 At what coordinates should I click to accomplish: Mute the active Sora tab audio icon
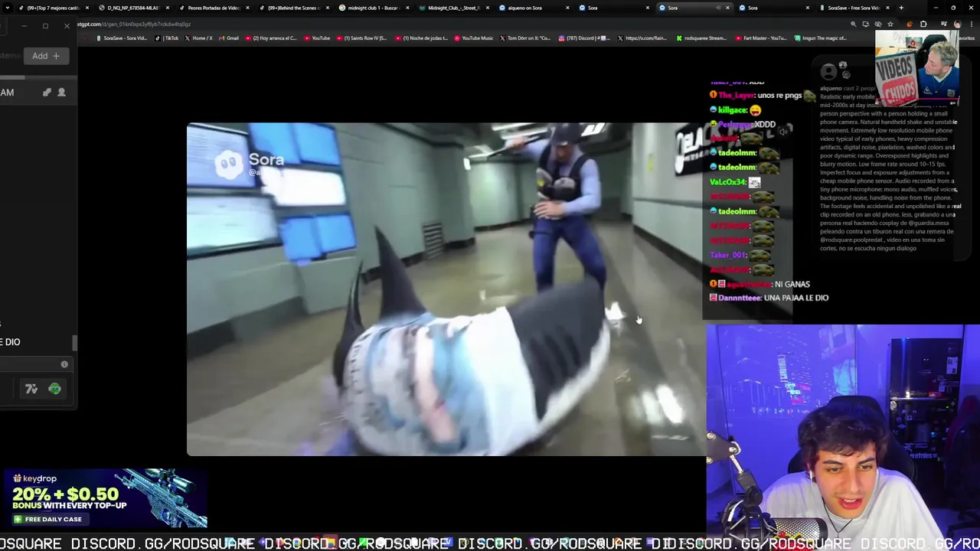click(718, 8)
